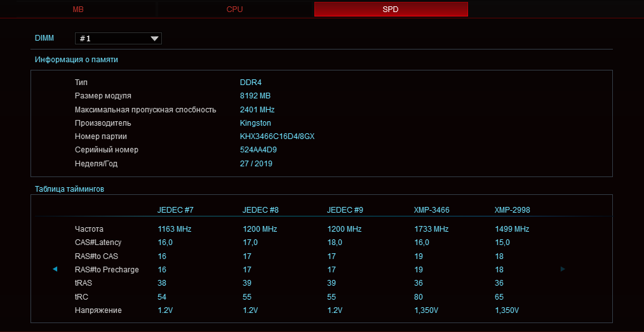The image size is (644, 332).
Task: Select the 2401 MHz bandwidth value
Action: pyautogui.click(x=257, y=110)
